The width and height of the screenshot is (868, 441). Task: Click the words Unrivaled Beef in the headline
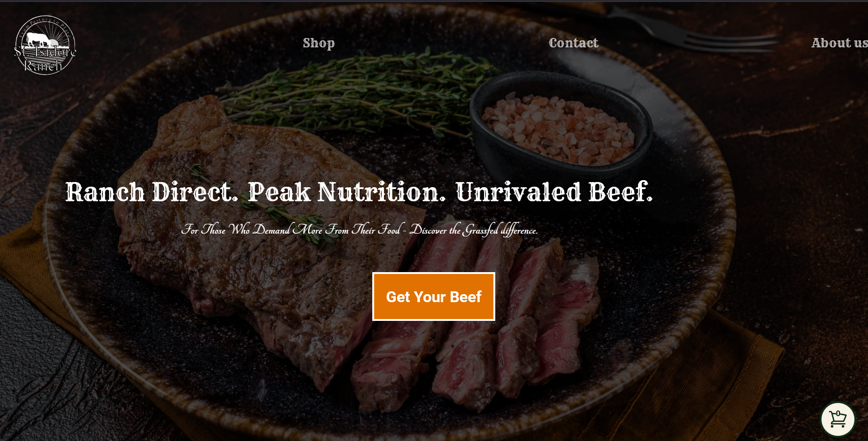coord(554,192)
